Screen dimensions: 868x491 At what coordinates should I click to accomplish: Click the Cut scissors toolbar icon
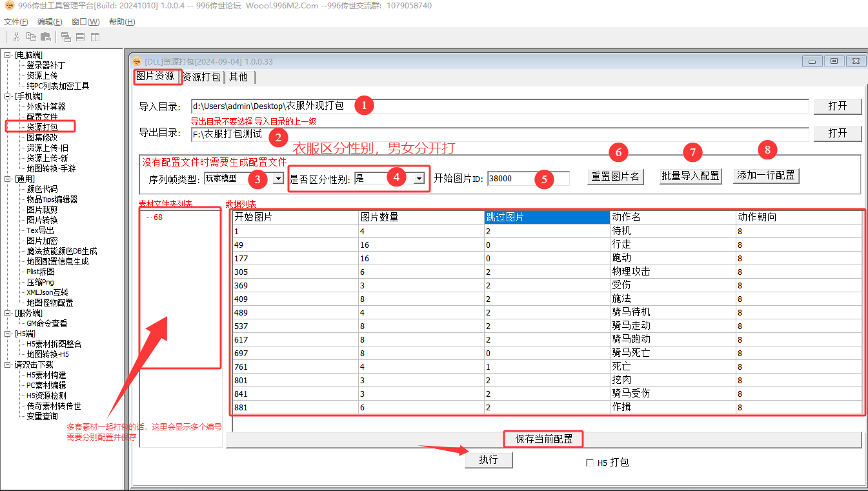tap(16, 37)
